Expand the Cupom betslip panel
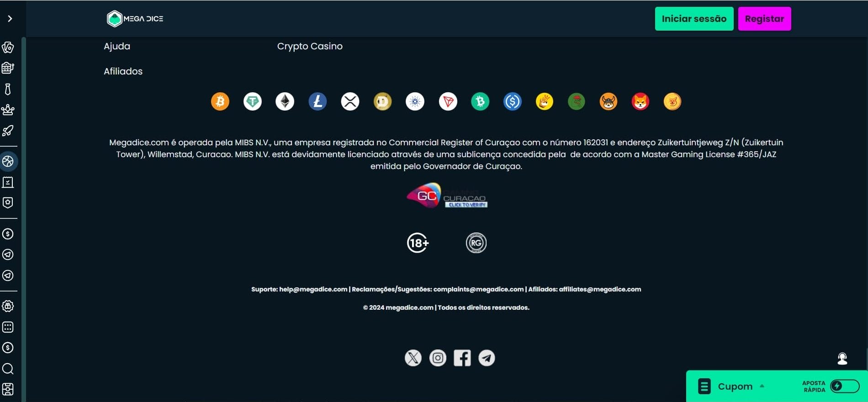Screen dimensions: 868x402 (732, 386)
